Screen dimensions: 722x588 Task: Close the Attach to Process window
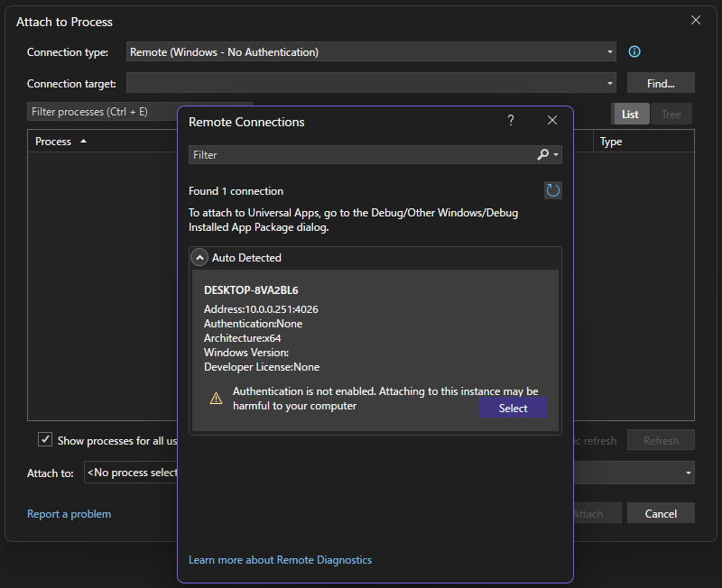click(696, 21)
